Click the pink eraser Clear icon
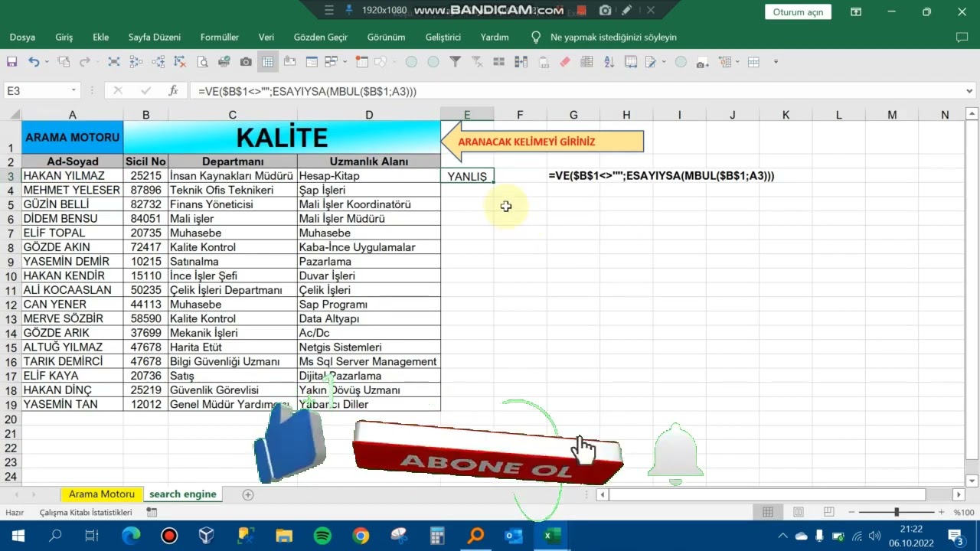Image resolution: width=980 pixels, height=551 pixels. (565, 62)
